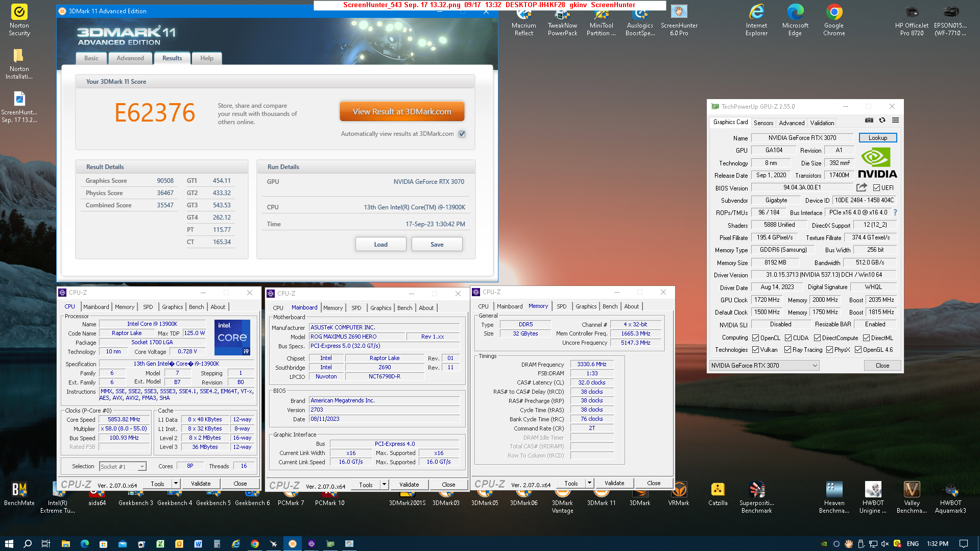
Task: Open the Macrium Reflect desktop icon
Action: [524, 20]
